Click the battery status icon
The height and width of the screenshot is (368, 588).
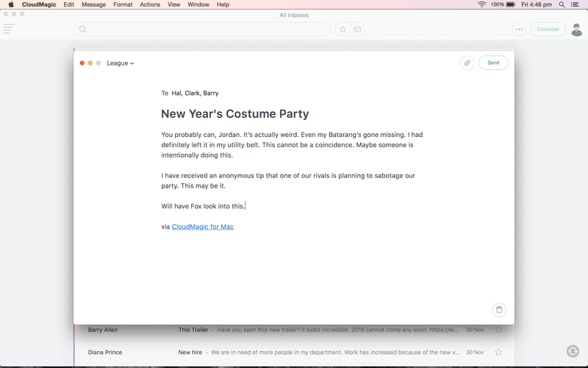click(x=510, y=4)
